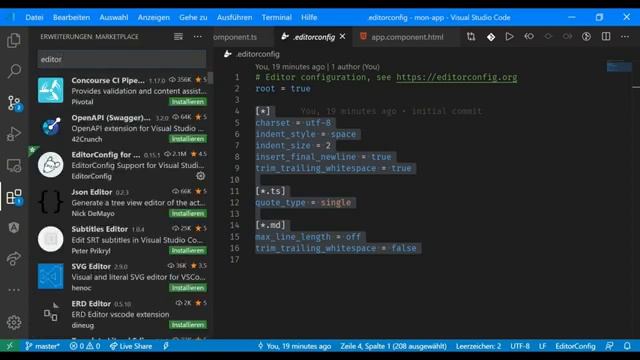Open the Ausführen menu

(234, 18)
